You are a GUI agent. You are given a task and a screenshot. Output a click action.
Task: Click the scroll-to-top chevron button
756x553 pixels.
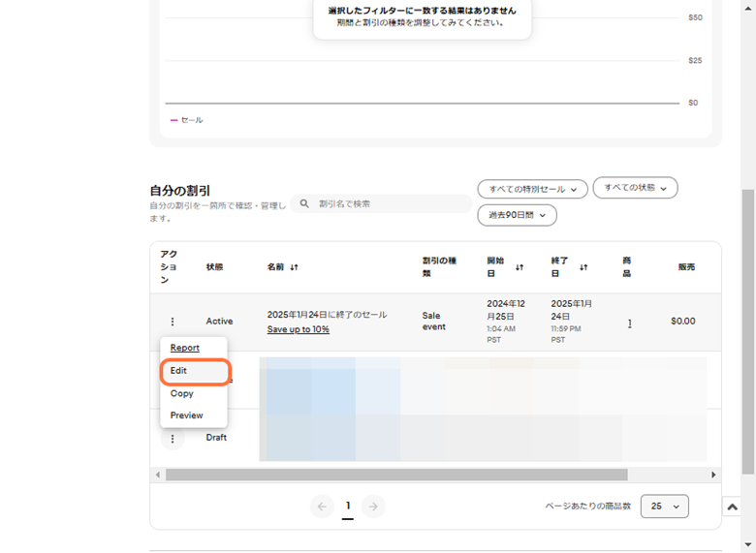click(x=733, y=507)
